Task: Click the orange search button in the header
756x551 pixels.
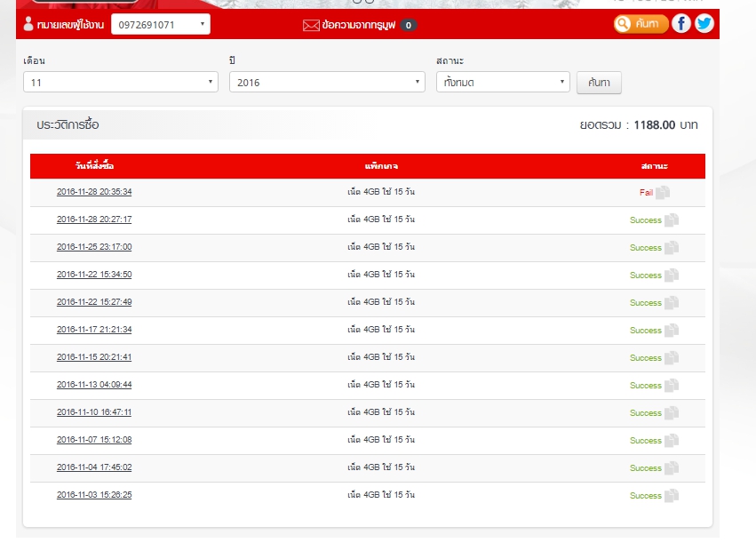Action: (641, 24)
